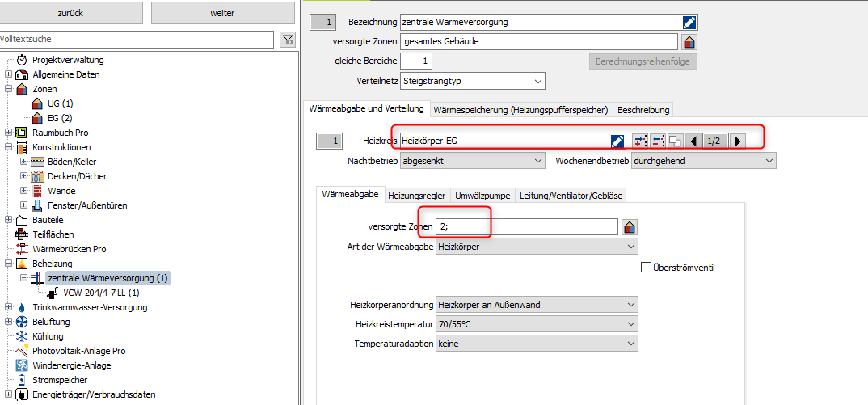Click the weiter button
This screenshot has width=868, height=405.
[x=222, y=13]
